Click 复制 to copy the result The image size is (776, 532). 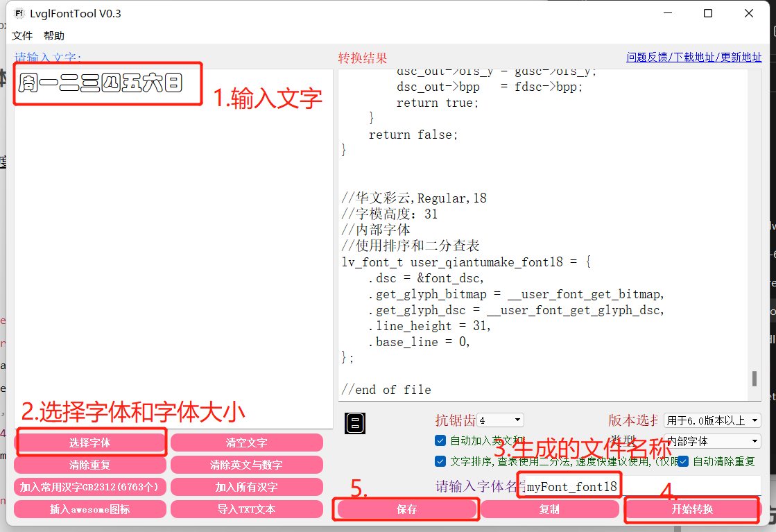(x=551, y=508)
